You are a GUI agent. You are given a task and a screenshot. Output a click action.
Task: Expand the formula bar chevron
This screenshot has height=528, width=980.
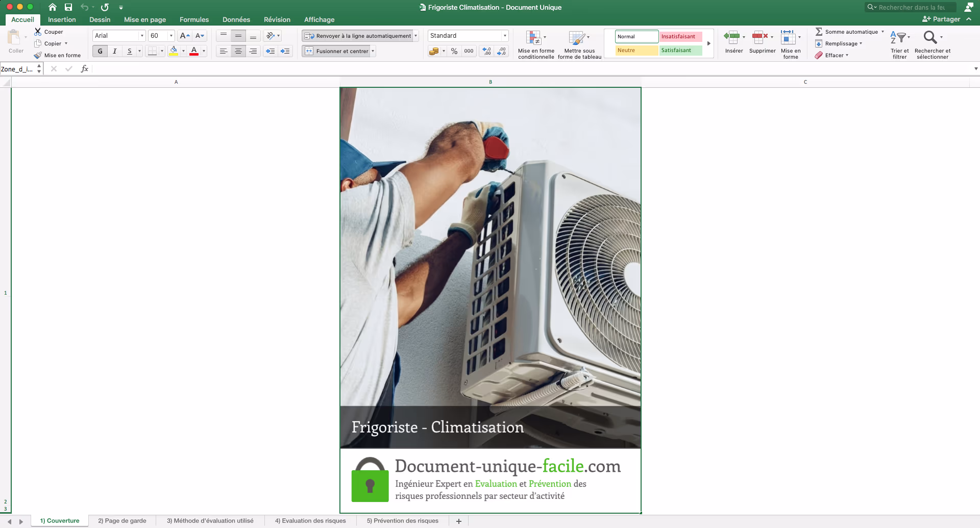976,69
